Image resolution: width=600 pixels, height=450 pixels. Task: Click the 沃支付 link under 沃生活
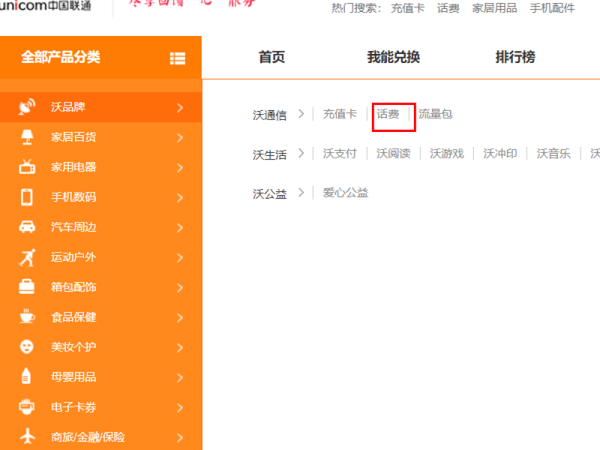tap(340, 154)
